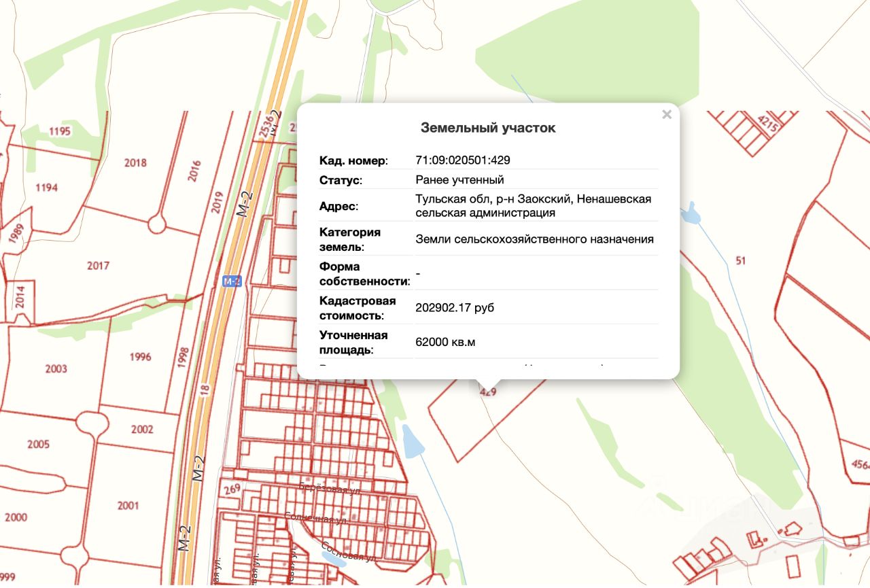
Task: Select parcel 1989 on the map
Action: pyautogui.click(x=15, y=233)
